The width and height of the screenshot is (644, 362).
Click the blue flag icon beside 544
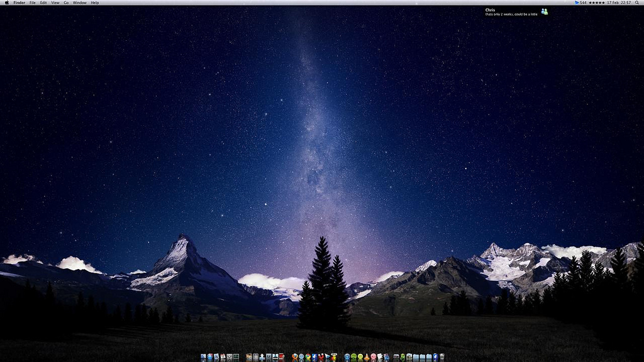577,3
